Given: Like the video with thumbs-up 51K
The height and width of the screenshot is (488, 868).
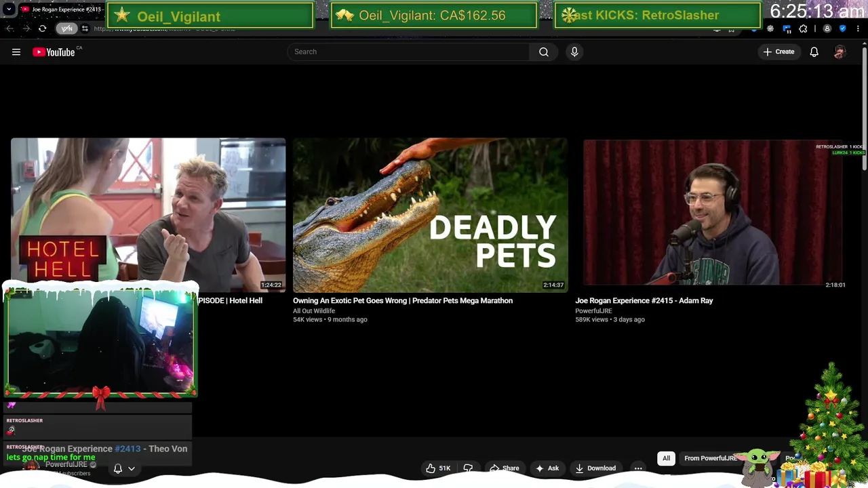Looking at the screenshot, I should [x=438, y=468].
